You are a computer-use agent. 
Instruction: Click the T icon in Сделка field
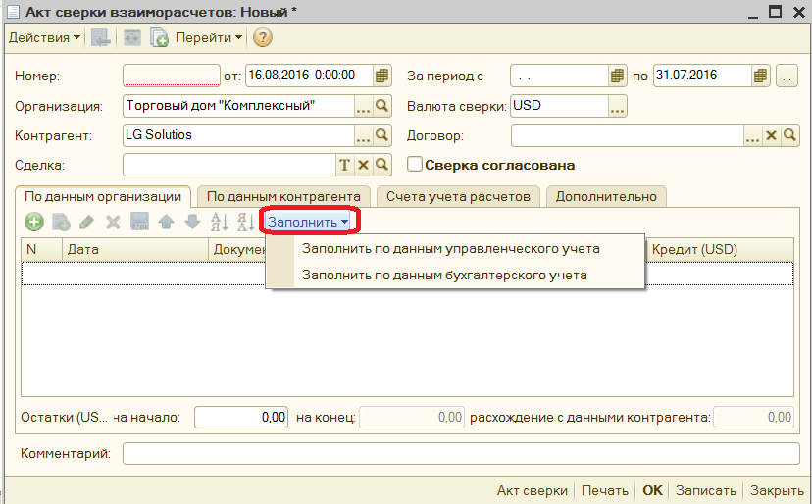click(x=344, y=166)
